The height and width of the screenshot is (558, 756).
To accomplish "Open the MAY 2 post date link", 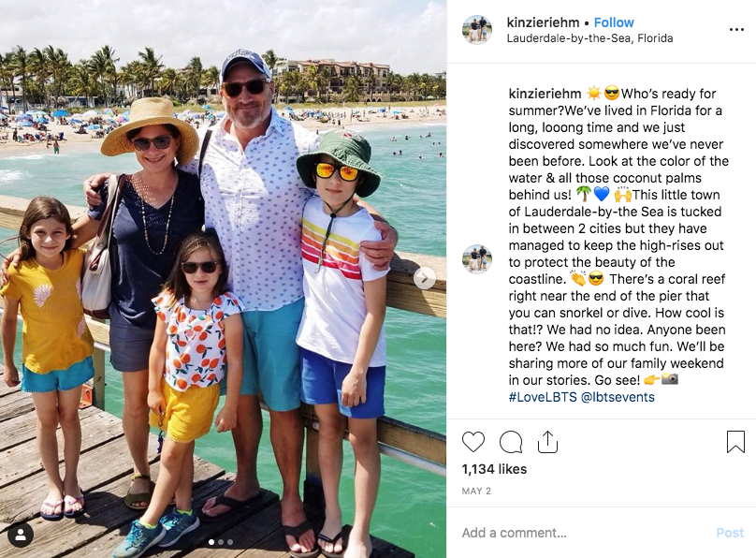I will [476, 491].
